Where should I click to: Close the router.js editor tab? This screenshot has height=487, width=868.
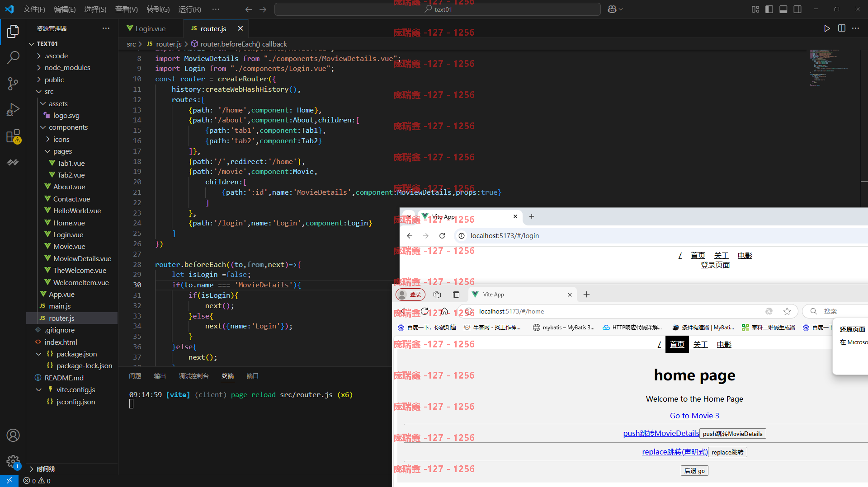[241, 28]
